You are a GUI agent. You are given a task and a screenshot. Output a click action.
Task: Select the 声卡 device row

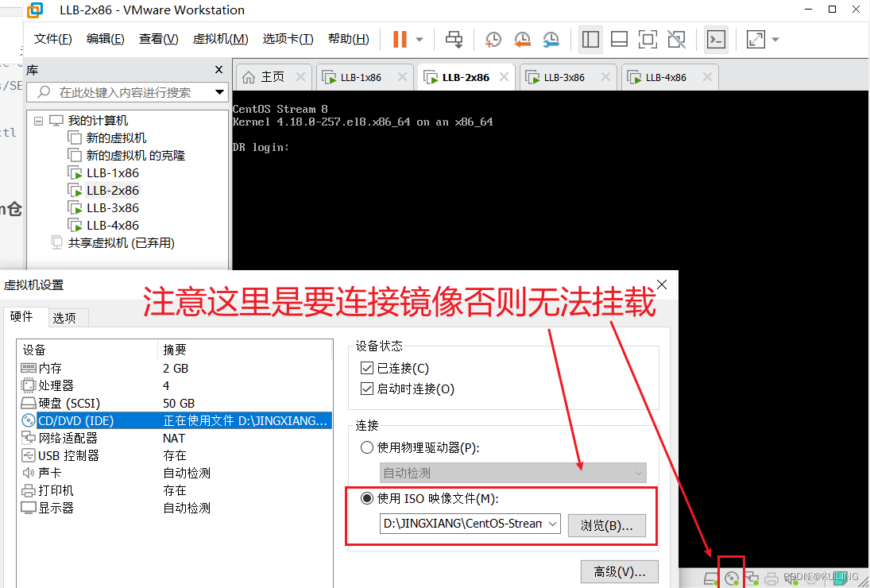[x=176, y=473]
